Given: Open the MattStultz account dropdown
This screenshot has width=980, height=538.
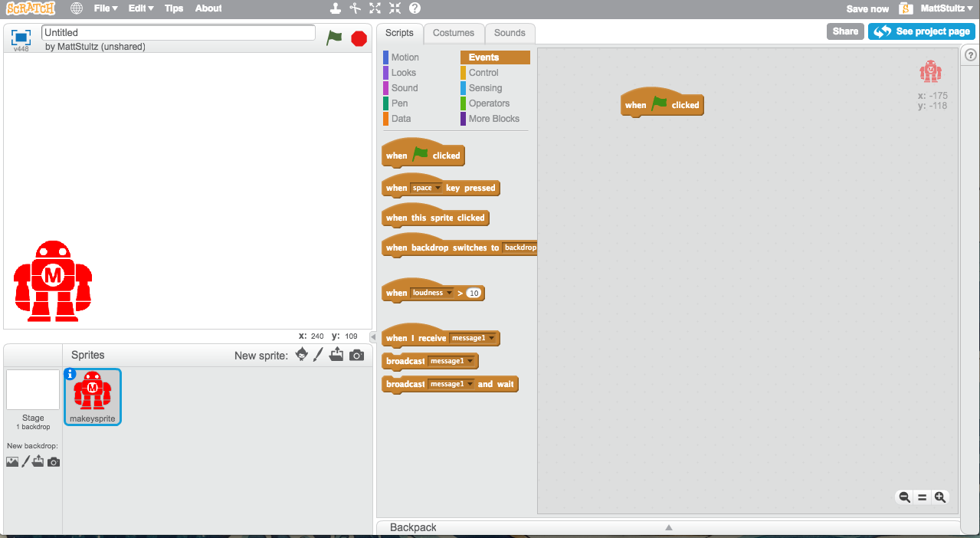Looking at the screenshot, I should pos(946,8).
